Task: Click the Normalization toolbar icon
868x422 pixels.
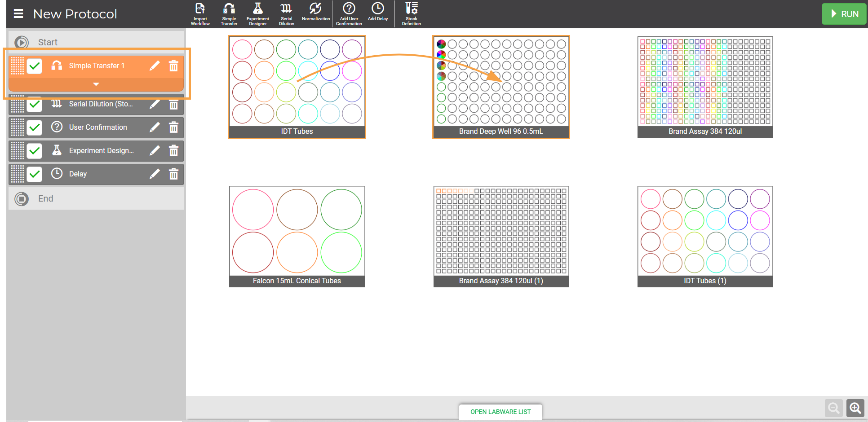Action: point(316,12)
